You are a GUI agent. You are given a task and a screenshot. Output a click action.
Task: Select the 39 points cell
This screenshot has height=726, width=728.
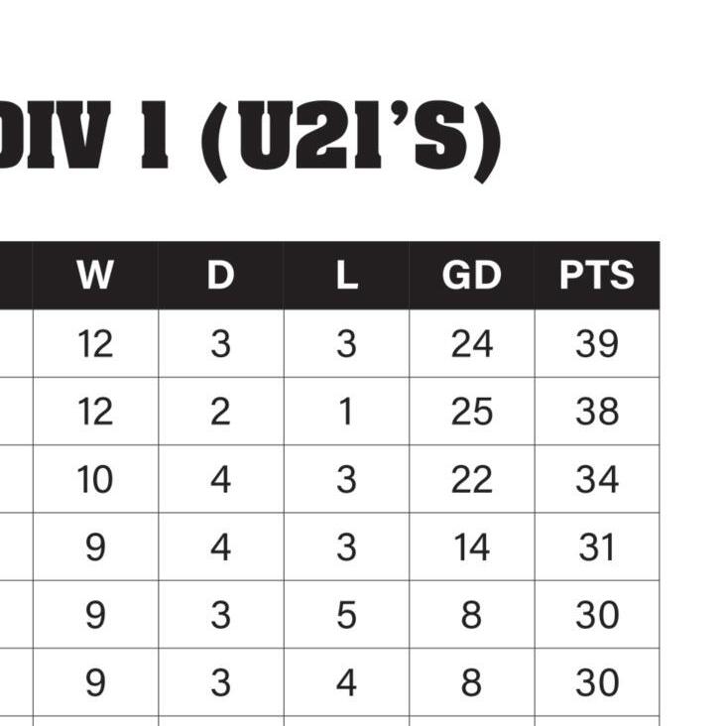597,343
